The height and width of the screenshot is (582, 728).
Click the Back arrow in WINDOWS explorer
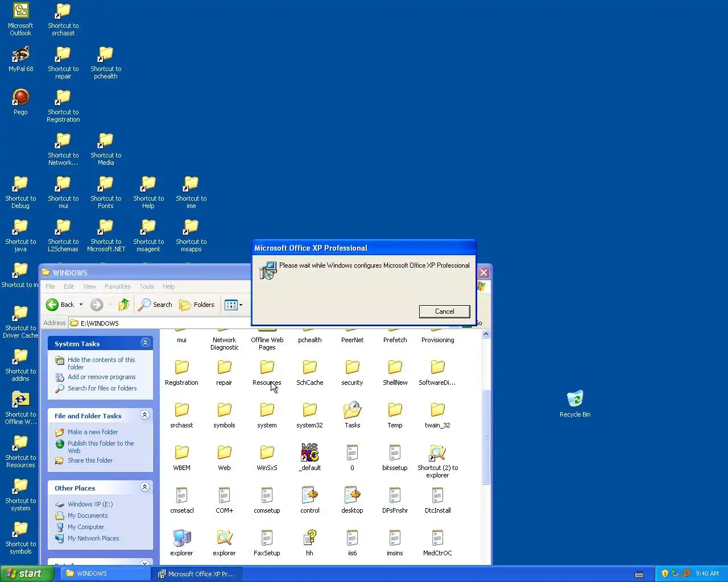tap(60, 305)
